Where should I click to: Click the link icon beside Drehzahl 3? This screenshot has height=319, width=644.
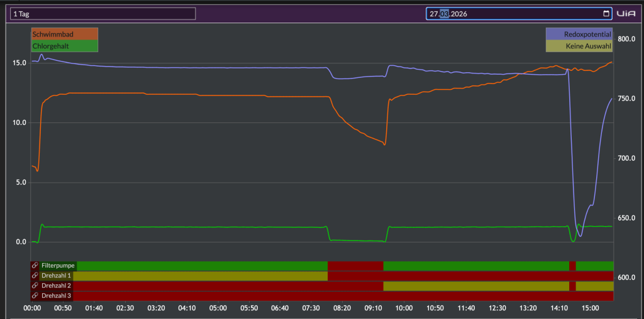35,295
